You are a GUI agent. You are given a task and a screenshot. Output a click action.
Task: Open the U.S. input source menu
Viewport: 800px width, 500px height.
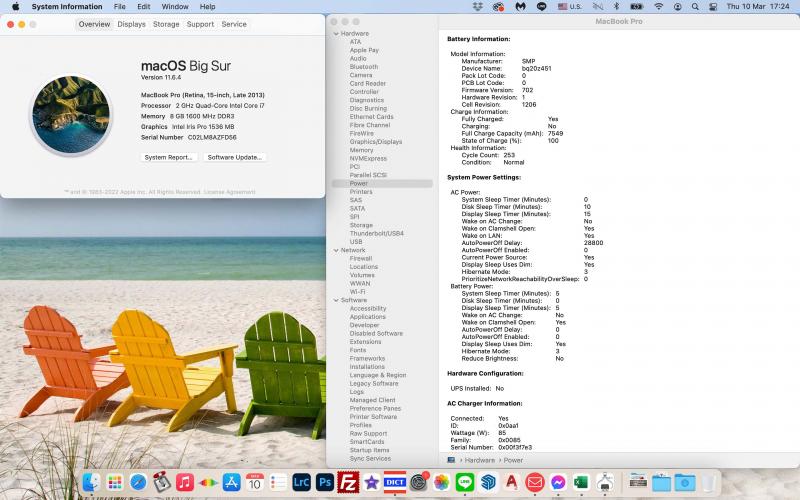(x=570, y=7)
